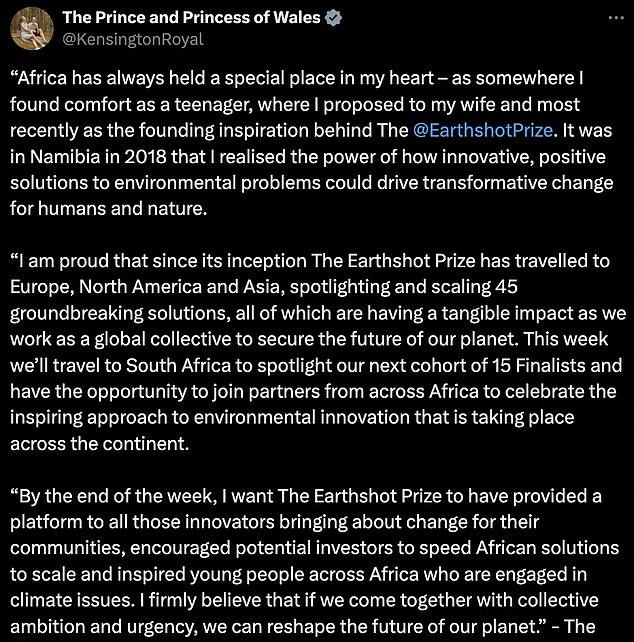Click the blue verified badge icon
Screen dimensions: 634x642
[x=333, y=18]
